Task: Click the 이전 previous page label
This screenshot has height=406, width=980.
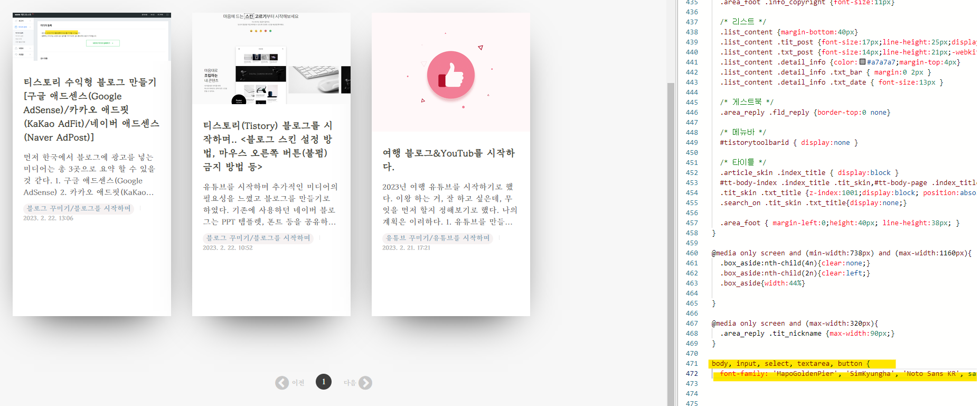Action: click(298, 383)
